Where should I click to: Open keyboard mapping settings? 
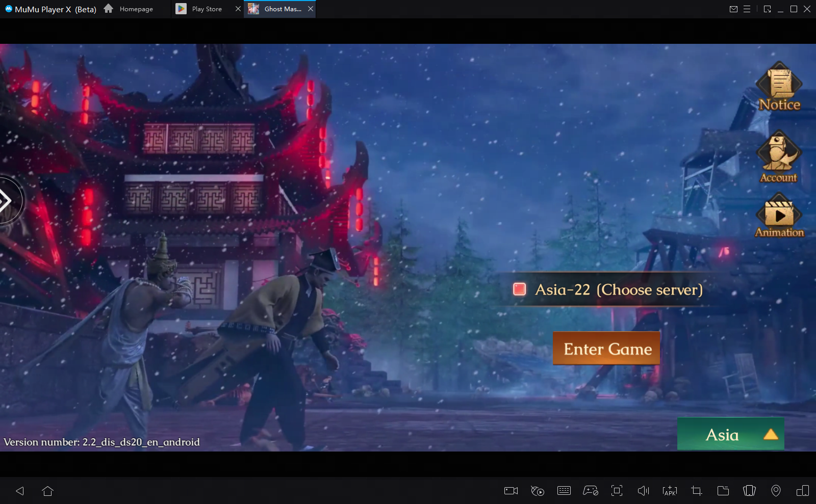564,491
